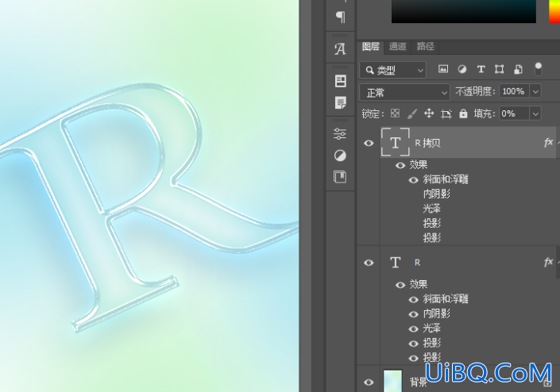Select the R 拷贝 layer name
The width and height of the screenshot is (560, 392).
click(x=427, y=143)
